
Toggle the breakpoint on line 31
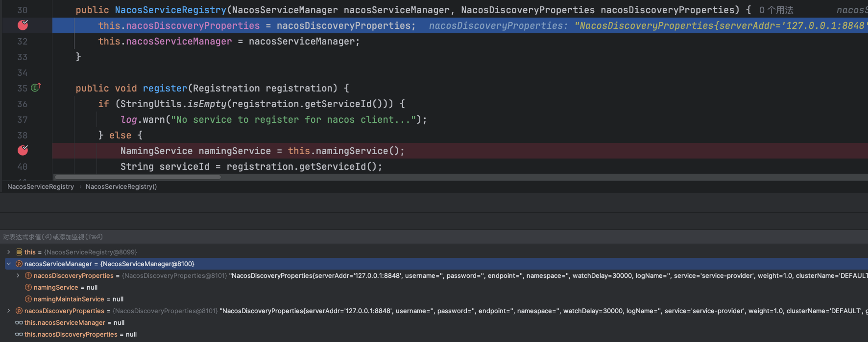coord(23,25)
